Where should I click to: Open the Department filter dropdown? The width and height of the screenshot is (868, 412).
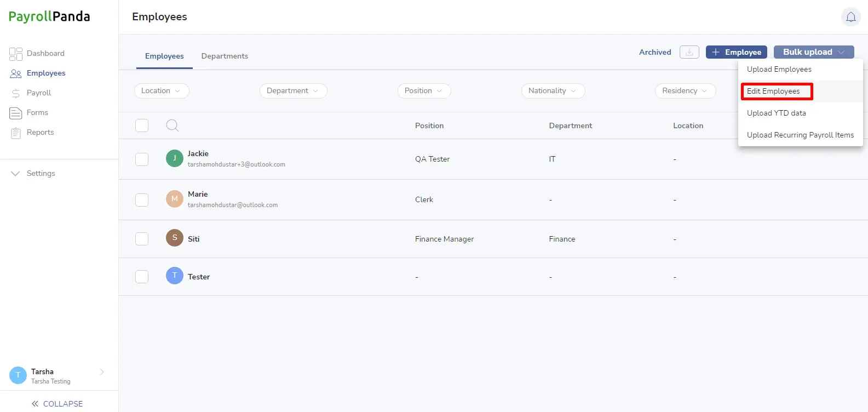point(293,91)
